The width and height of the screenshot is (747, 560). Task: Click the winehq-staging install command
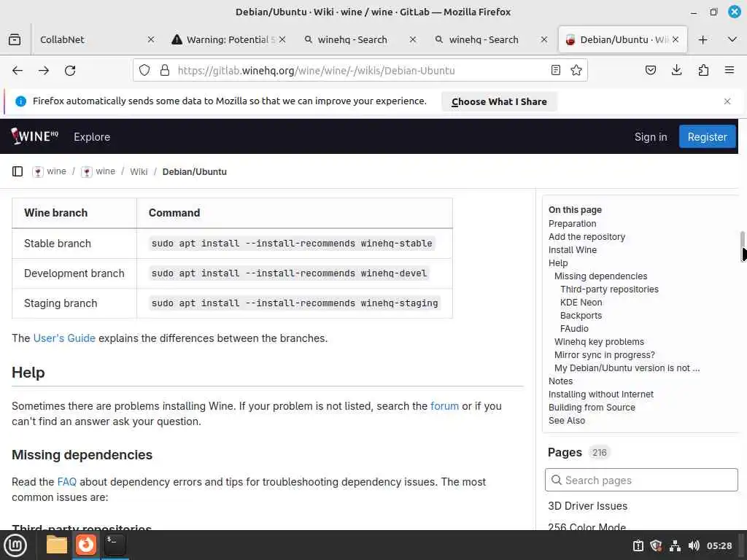[295, 303]
